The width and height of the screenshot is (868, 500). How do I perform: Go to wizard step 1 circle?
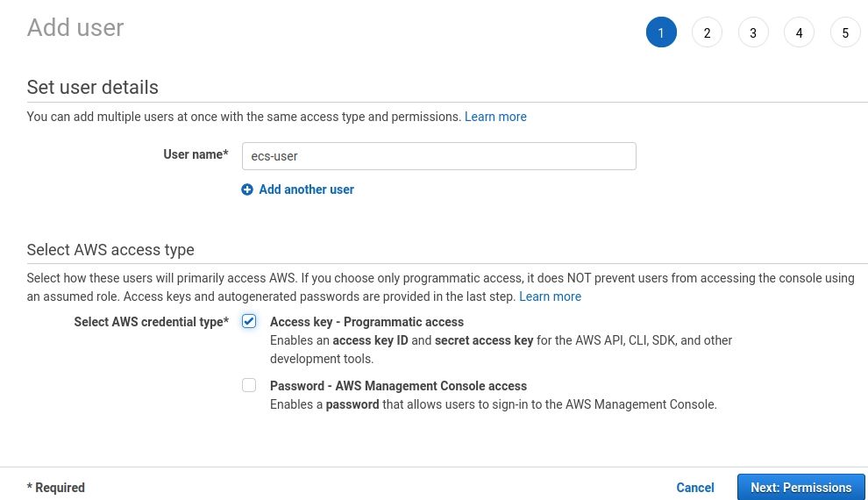[x=661, y=33]
